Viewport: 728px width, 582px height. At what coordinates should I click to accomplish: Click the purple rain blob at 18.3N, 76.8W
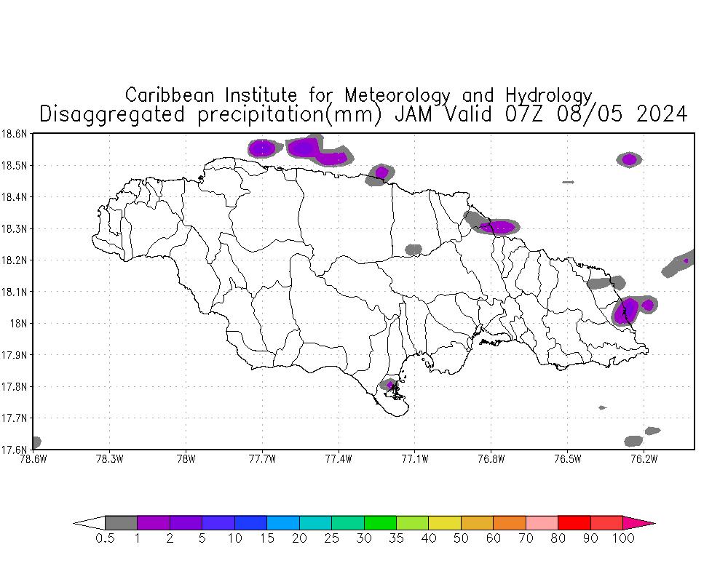pyautogui.click(x=499, y=226)
